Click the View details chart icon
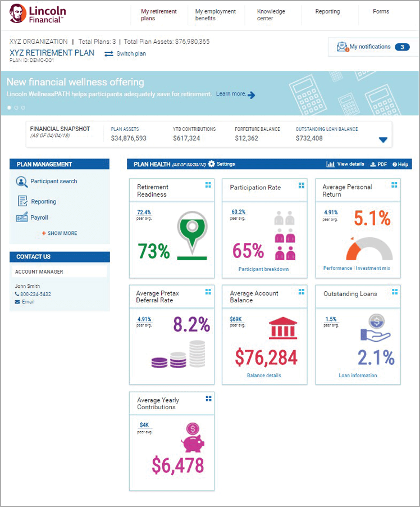This screenshot has width=420, height=507. click(x=331, y=164)
